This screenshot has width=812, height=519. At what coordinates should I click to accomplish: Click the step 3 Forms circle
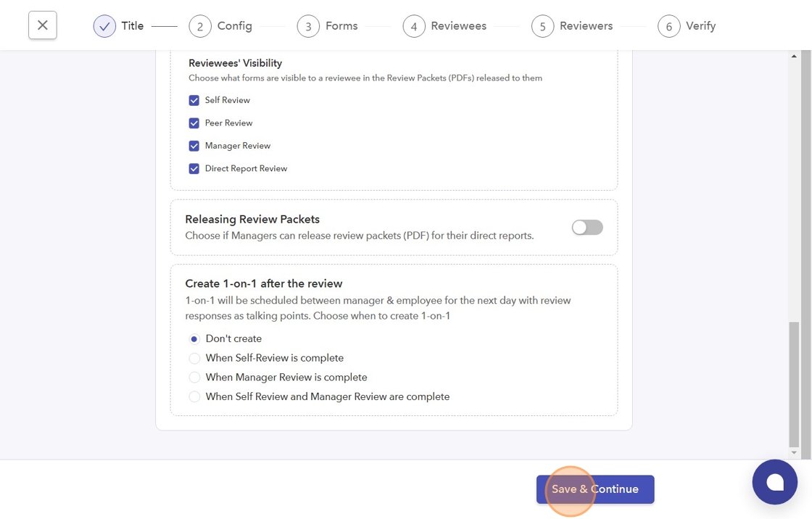tap(308, 27)
